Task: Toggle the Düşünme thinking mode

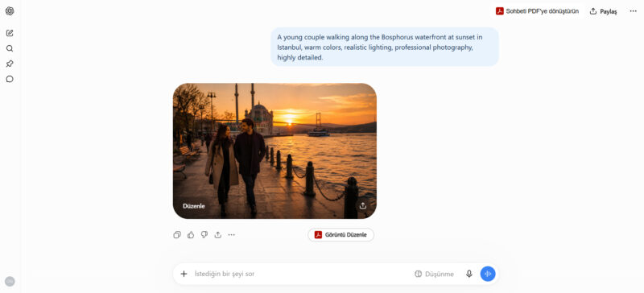Action: (434, 274)
